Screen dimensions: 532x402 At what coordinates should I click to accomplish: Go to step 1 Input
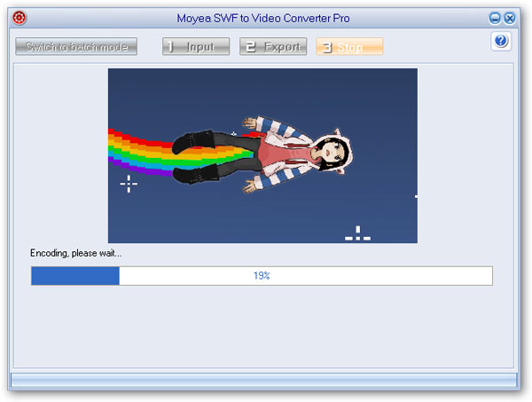click(x=196, y=46)
